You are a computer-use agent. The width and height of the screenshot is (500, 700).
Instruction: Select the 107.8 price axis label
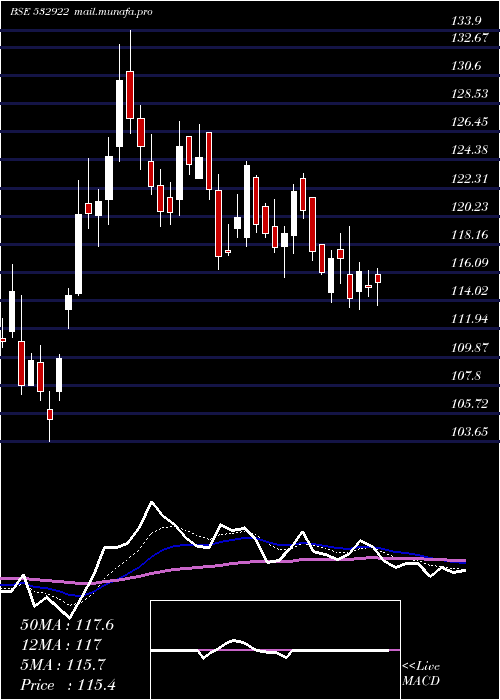click(468, 376)
